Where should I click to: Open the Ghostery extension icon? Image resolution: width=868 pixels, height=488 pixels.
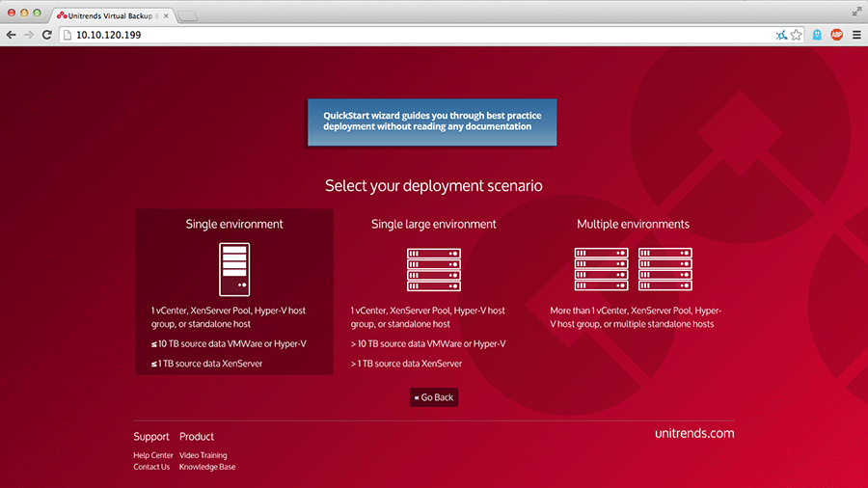coord(817,35)
